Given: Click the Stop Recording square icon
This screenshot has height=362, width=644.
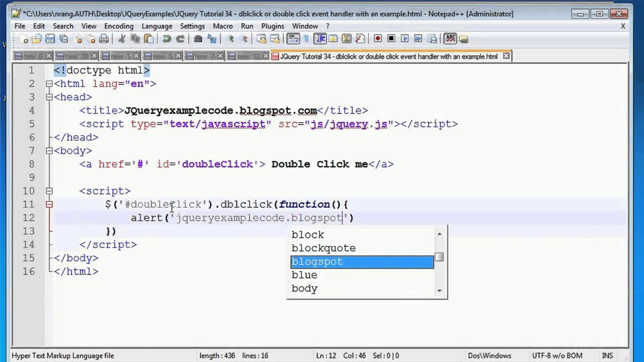Looking at the screenshot, I should coord(391,39).
